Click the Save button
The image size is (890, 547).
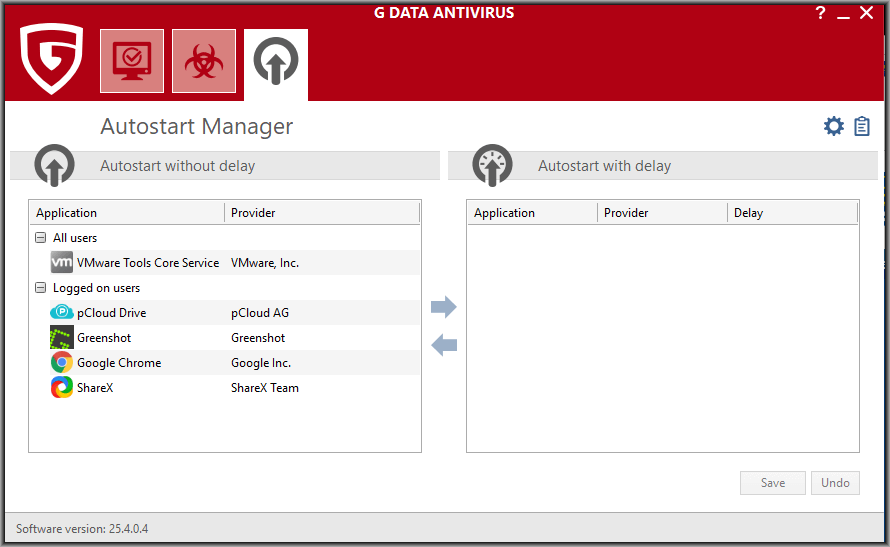[773, 483]
